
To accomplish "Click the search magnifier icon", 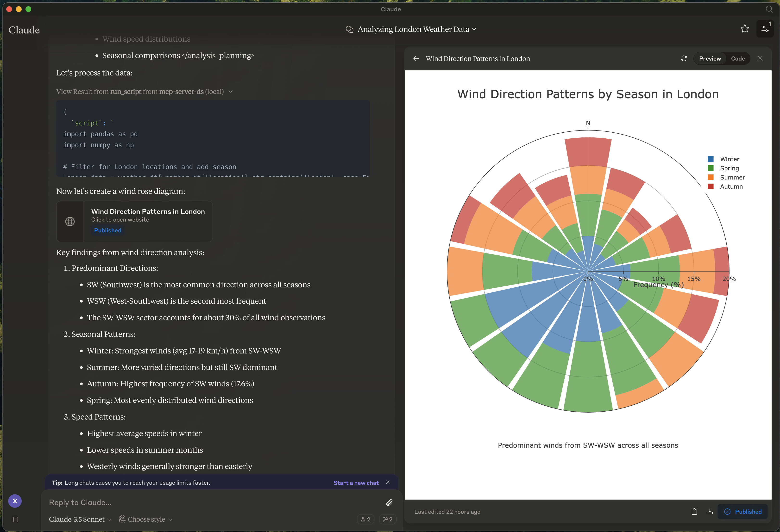I will click(769, 9).
